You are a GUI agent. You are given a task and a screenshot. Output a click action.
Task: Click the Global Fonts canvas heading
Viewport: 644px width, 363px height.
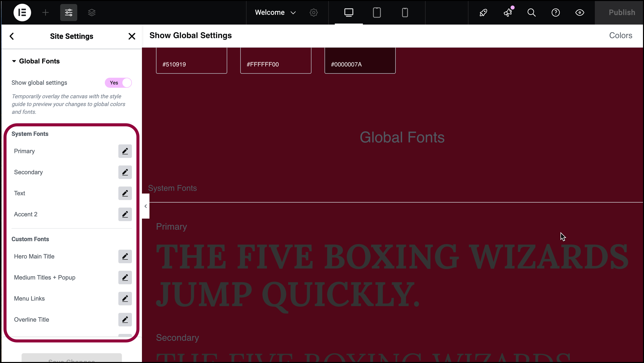402,137
